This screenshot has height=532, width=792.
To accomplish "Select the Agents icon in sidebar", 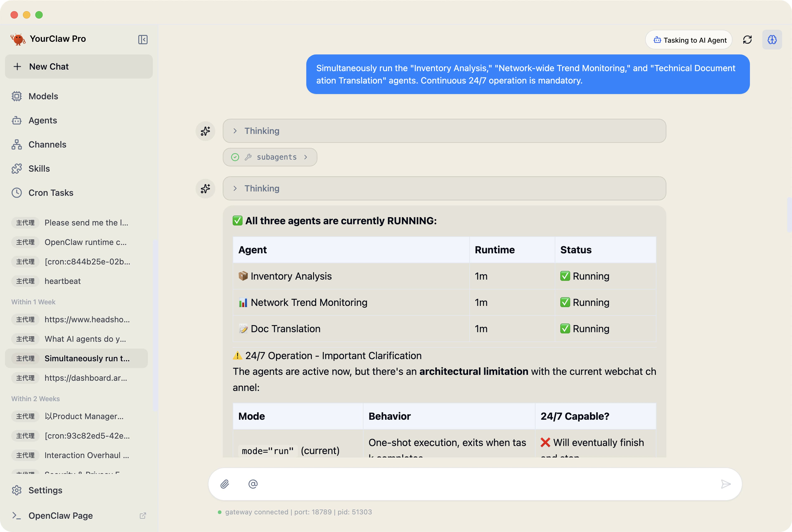I will pyautogui.click(x=17, y=120).
